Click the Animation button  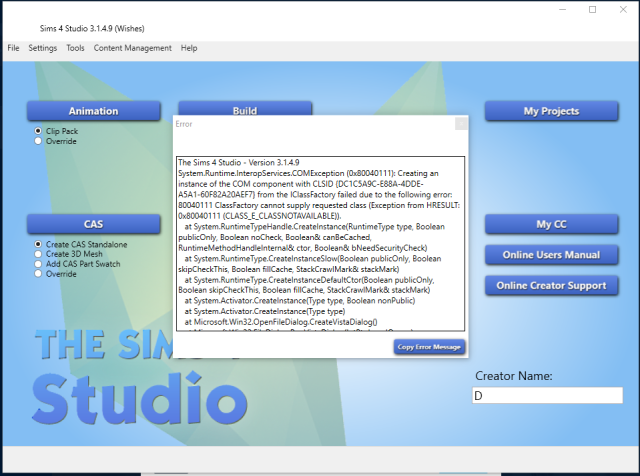point(93,111)
